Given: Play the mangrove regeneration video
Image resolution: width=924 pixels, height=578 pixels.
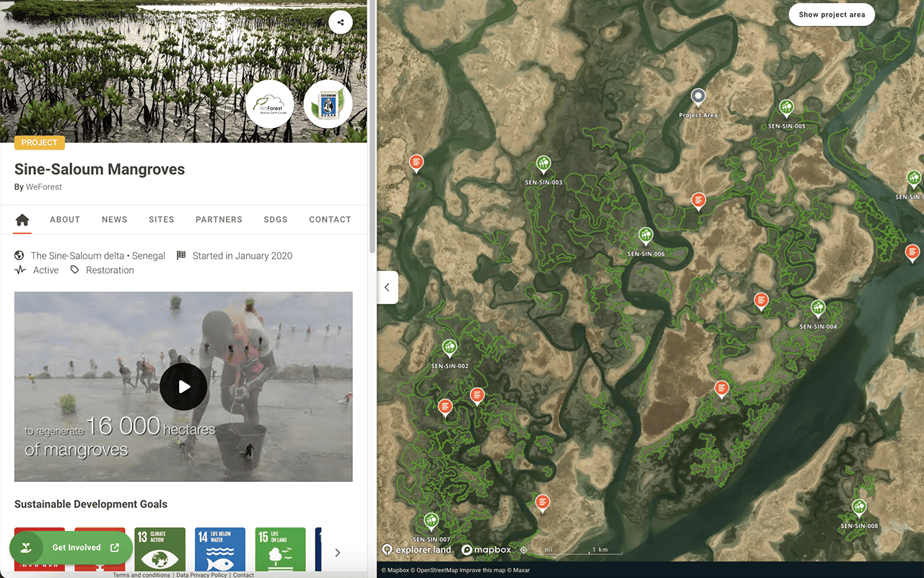Looking at the screenshot, I should point(183,387).
